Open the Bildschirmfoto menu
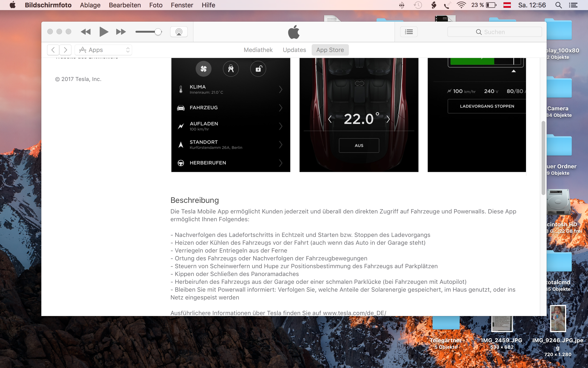Image resolution: width=588 pixels, height=368 pixels. point(48,5)
